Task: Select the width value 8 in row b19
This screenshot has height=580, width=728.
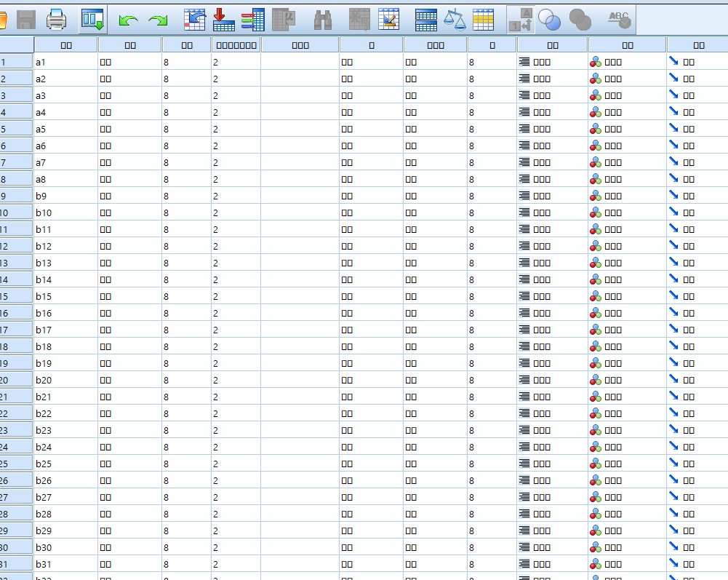Action: click(x=186, y=363)
